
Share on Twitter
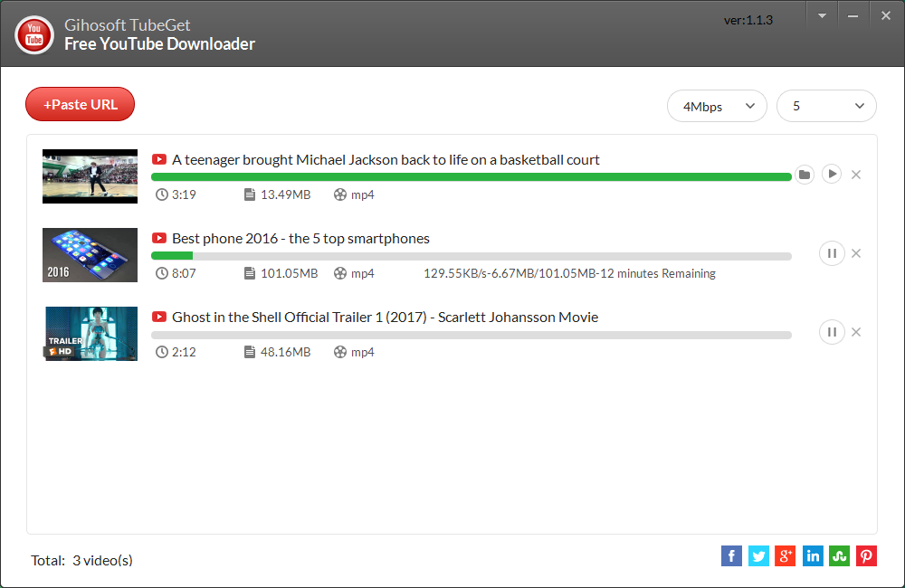point(758,556)
